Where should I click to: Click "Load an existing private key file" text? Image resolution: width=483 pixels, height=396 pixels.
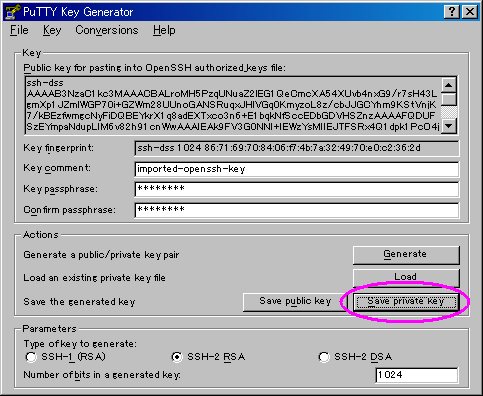94,278
